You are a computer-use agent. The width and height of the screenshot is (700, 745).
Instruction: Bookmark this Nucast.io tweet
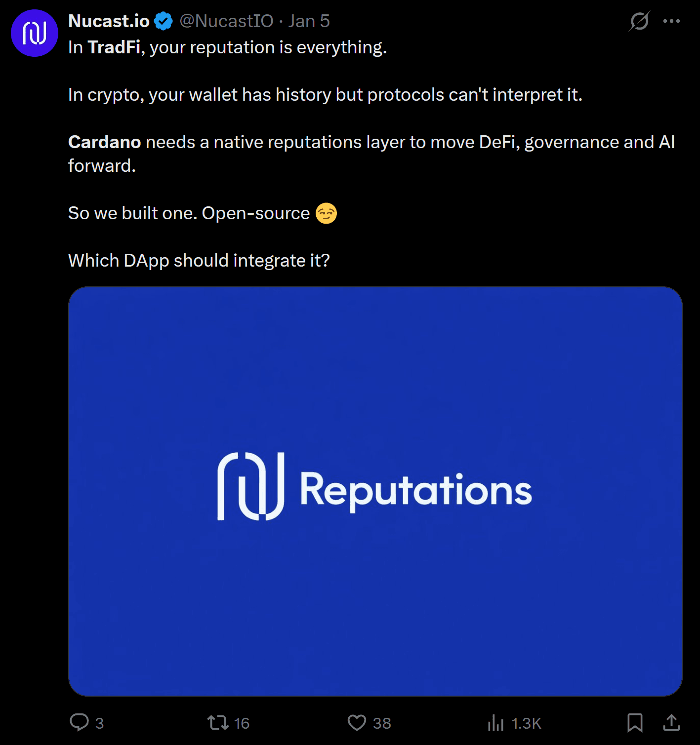(x=635, y=723)
